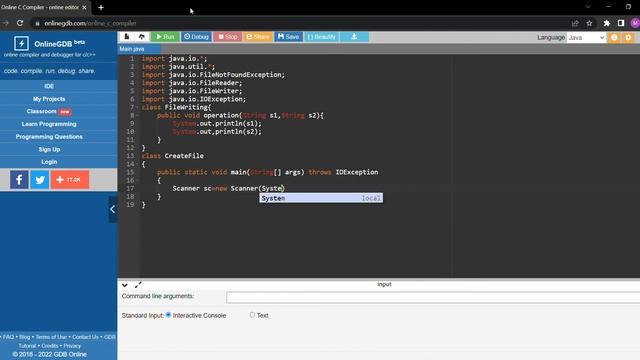The width and height of the screenshot is (640, 360).
Task: Open Programming Questions page
Action: (x=49, y=137)
